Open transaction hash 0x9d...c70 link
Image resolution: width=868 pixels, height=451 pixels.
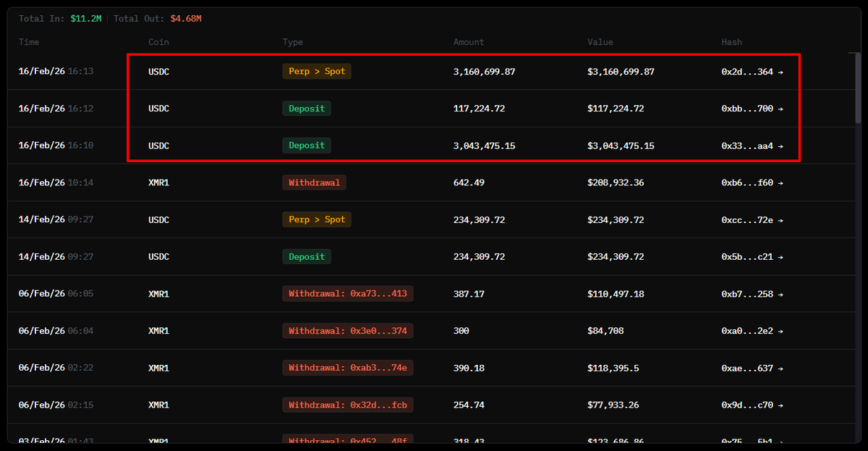(752, 405)
